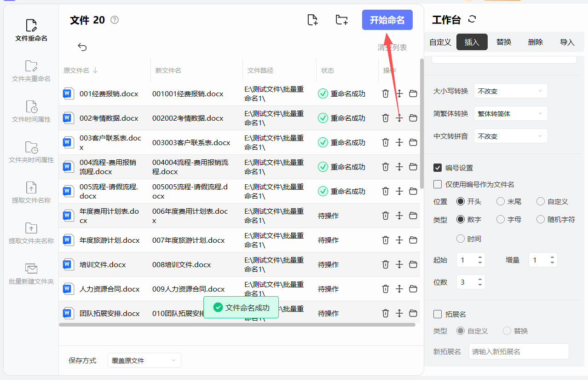Screen dimensions: 588x380
Task: Open the 保存方式 dropdown
Action: tap(144, 360)
